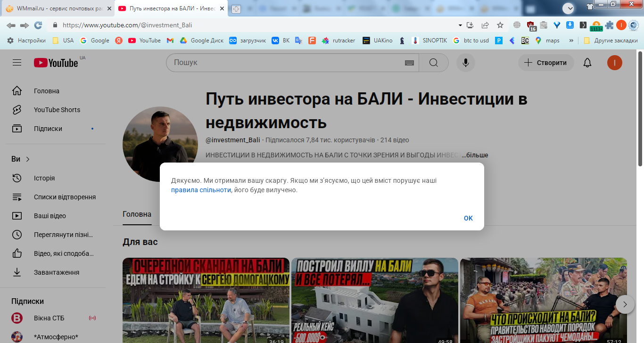The image size is (644, 343).
Task: Expand the channel description with …більше
Action: [475, 155]
